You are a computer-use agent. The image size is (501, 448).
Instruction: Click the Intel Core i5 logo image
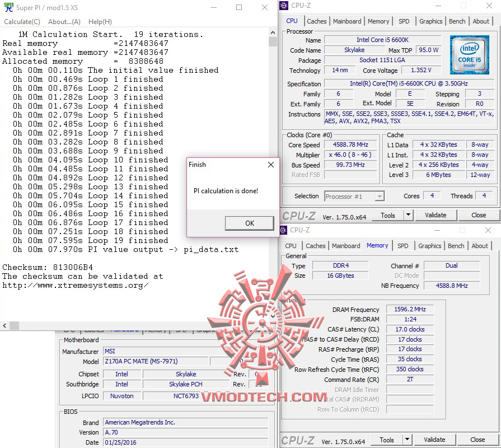click(469, 55)
